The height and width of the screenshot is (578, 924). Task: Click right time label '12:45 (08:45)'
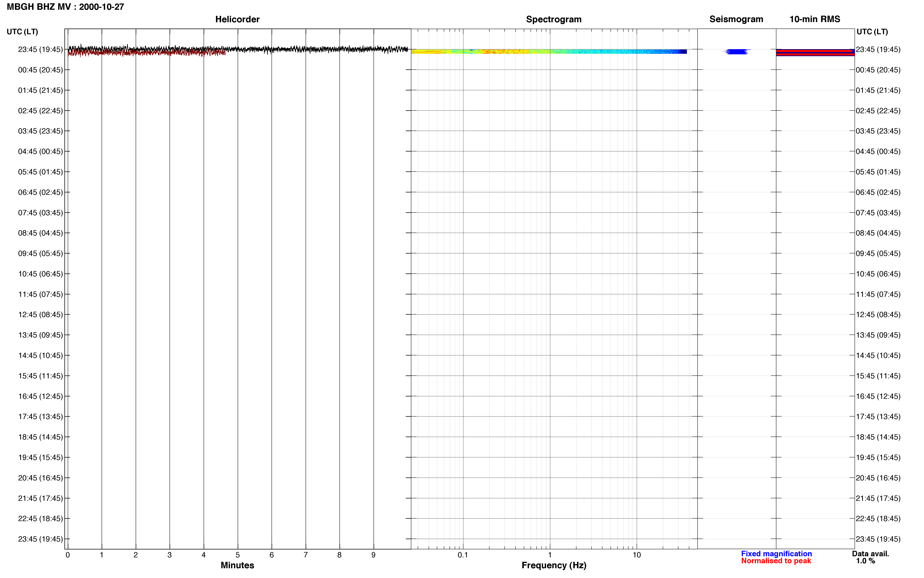click(x=878, y=315)
